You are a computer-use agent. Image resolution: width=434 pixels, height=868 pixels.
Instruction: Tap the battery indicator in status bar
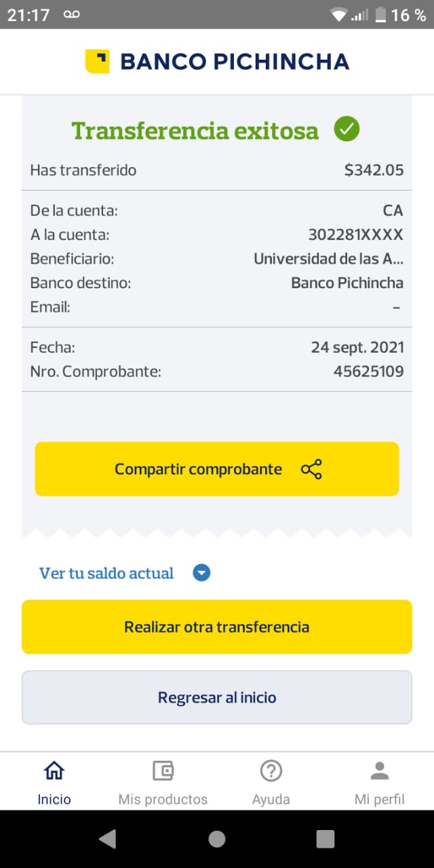click(x=380, y=15)
